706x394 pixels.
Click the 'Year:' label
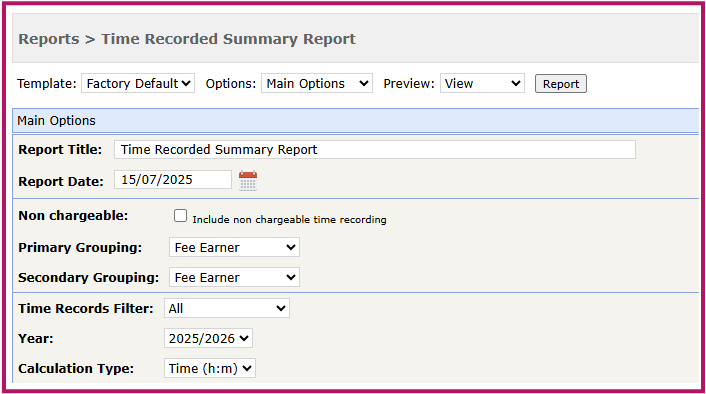tap(36, 339)
